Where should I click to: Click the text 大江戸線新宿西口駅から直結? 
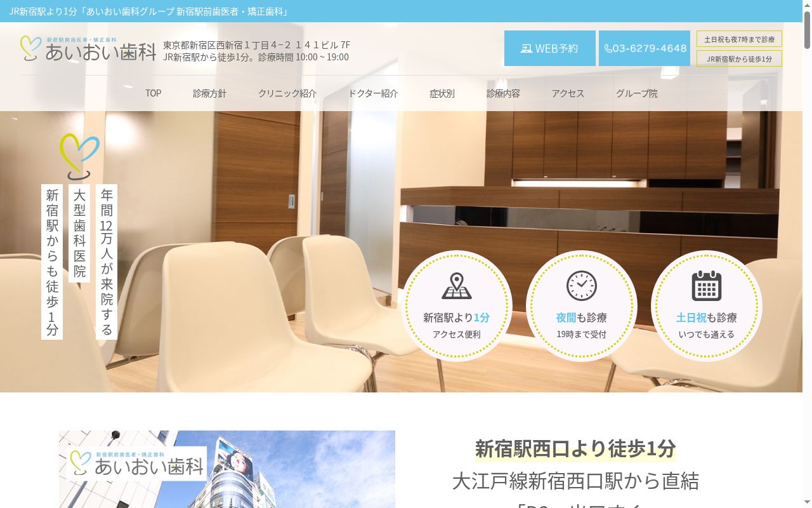(x=575, y=481)
